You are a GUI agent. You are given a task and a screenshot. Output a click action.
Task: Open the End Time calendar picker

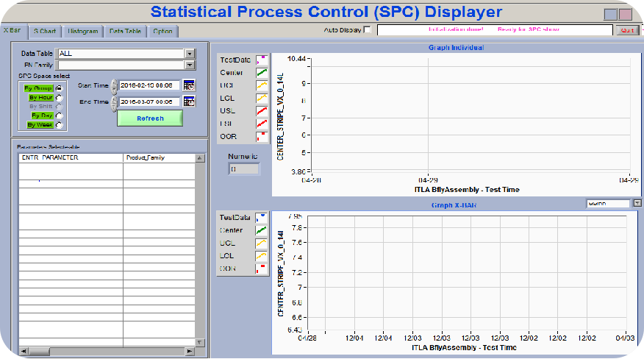189,102
